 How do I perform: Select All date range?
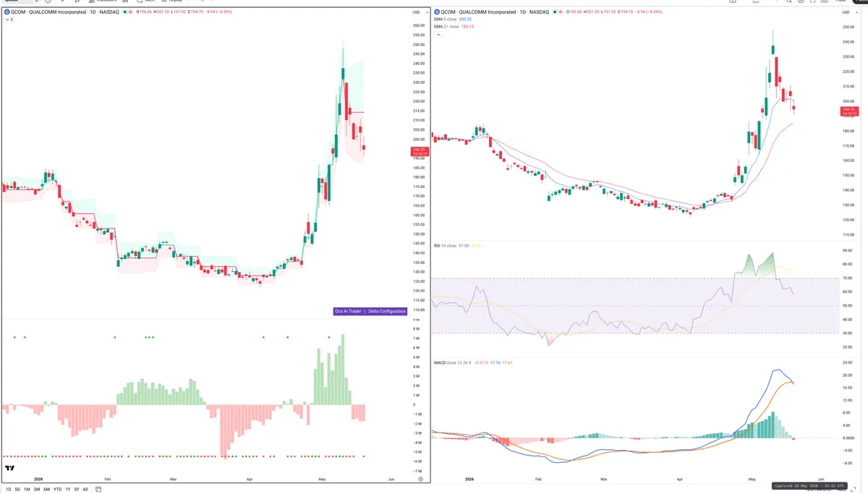click(x=85, y=490)
